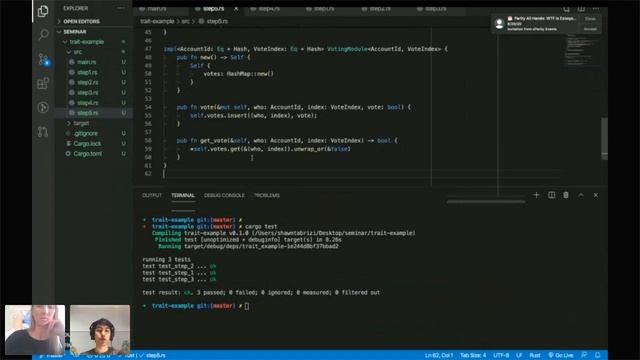The image size is (640, 360).
Task: Go to line via Ln 62, Col 1
Action: click(x=439, y=355)
